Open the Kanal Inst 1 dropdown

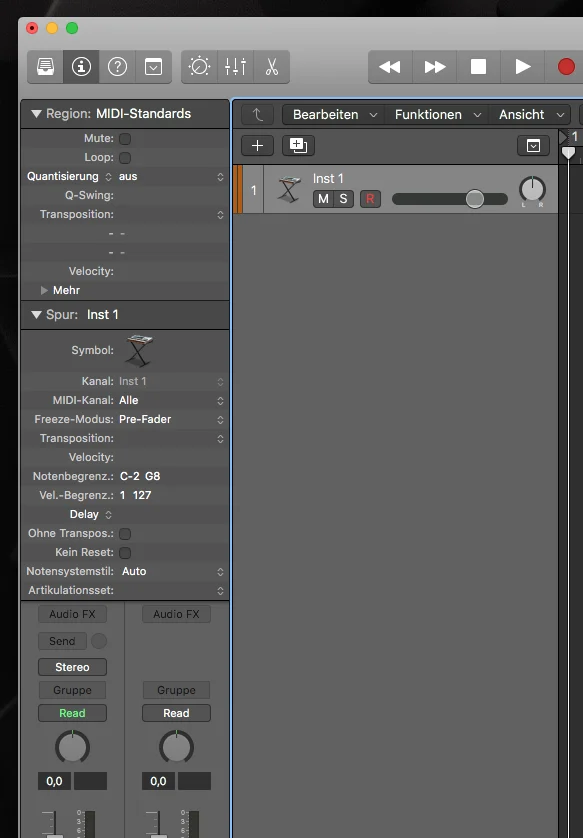171,382
